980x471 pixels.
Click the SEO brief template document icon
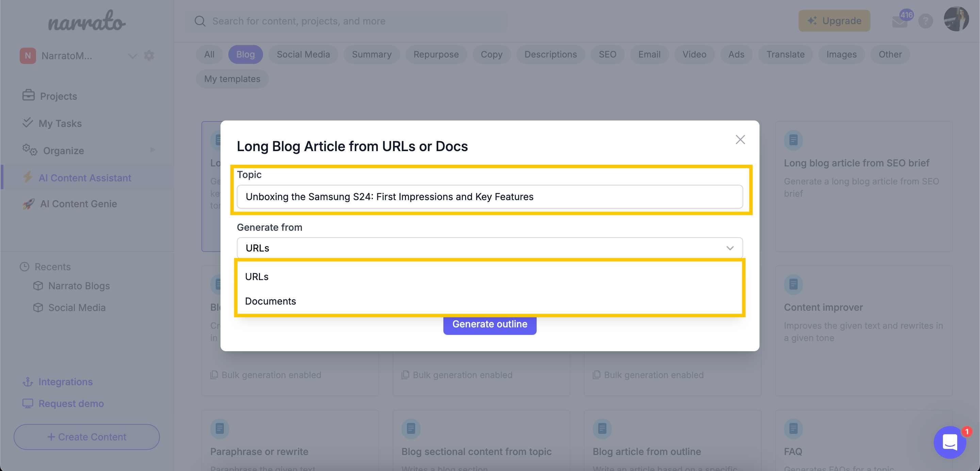[x=793, y=140]
